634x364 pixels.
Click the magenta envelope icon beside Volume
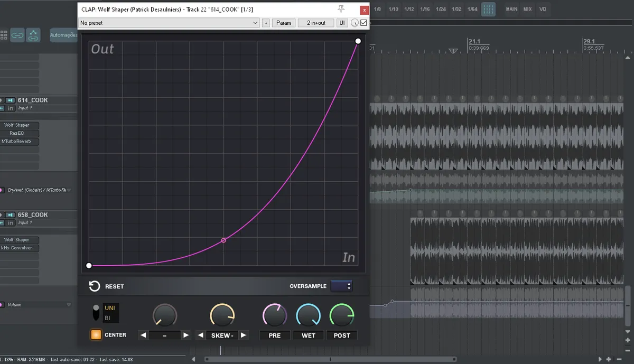(x=3, y=305)
